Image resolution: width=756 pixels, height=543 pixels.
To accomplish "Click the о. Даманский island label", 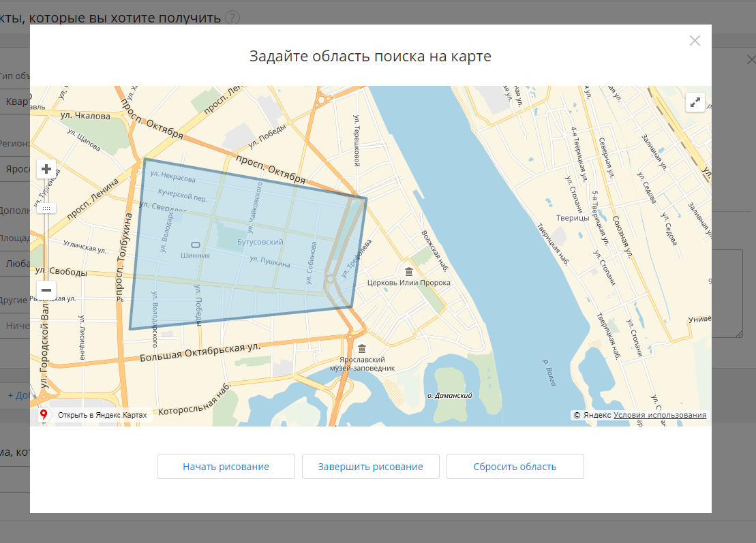I will pos(449,395).
